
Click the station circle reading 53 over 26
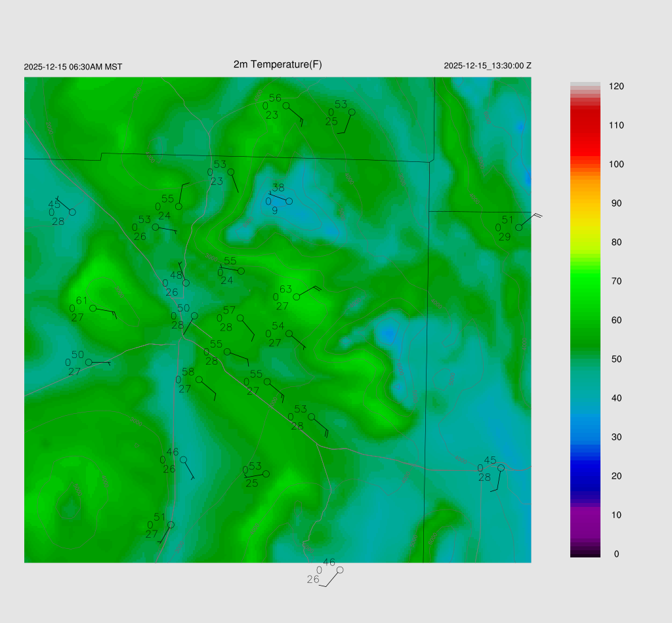click(x=156, y=228)
